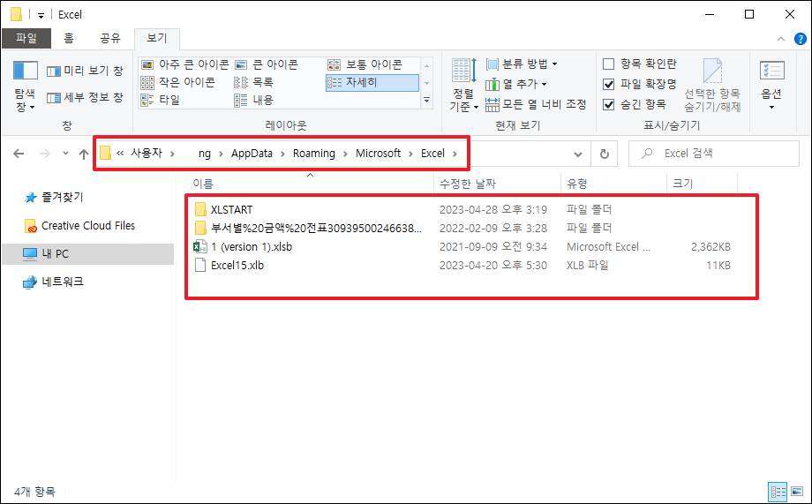The image size is (812, 504).
Task: Open Sort by (정렬 기준) menu
Action: pos(463,86)
